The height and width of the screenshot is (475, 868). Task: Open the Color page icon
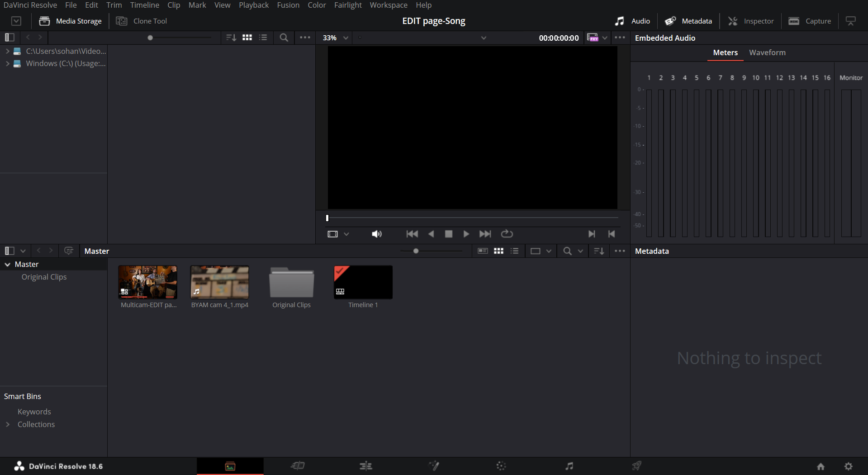[501, 465]
